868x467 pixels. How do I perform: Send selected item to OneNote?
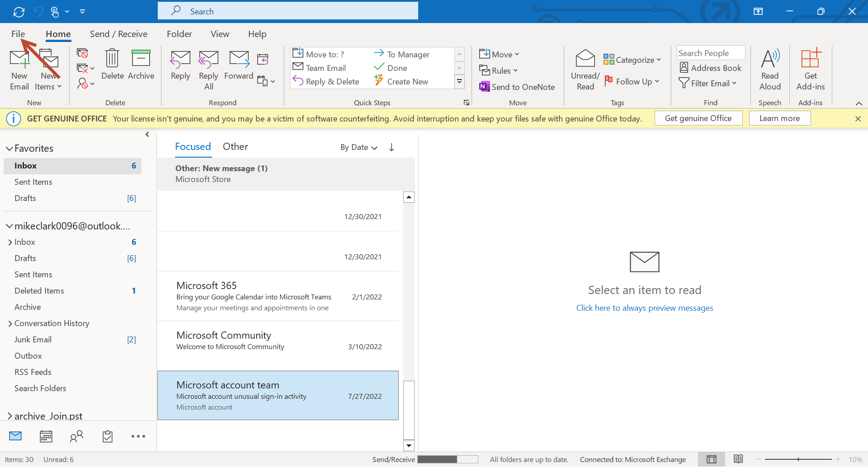[x=517, y=87]
